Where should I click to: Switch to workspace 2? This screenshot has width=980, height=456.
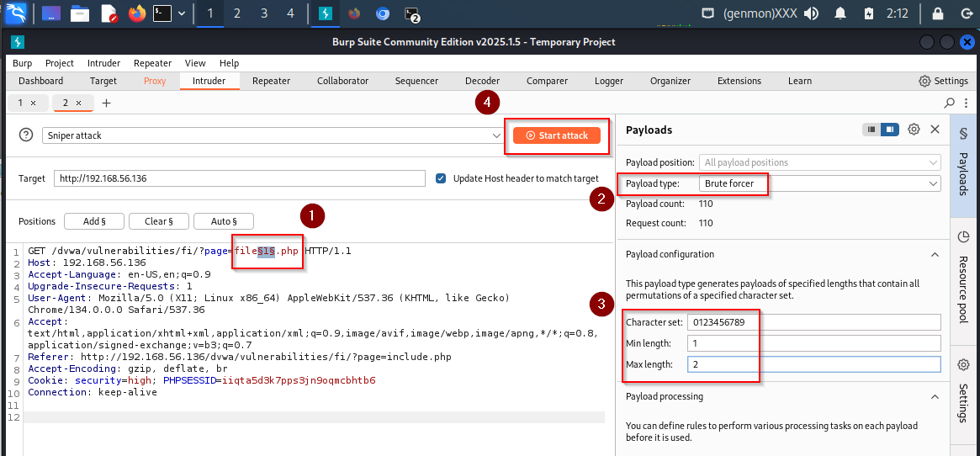pos(237,13)
